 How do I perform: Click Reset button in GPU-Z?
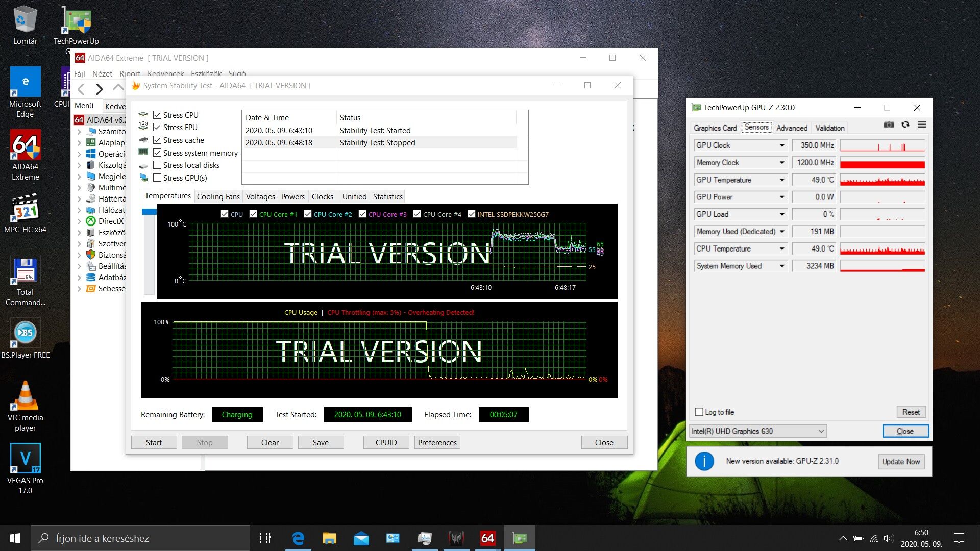coord(911,412)
